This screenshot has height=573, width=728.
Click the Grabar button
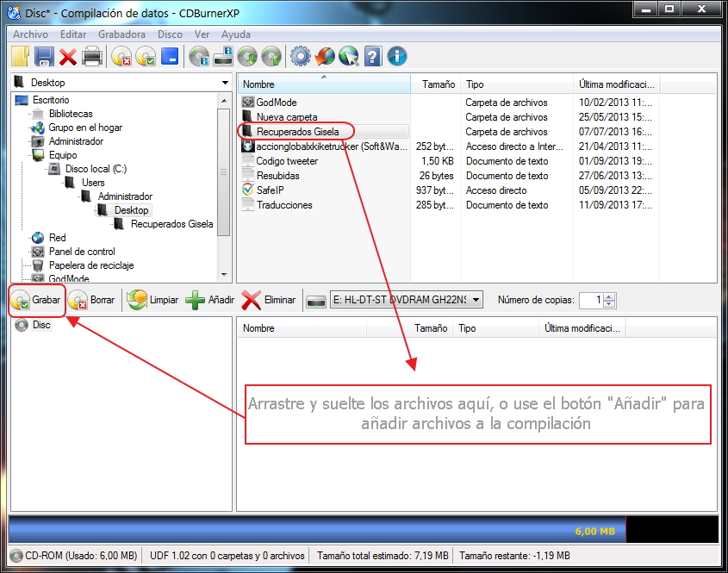[36, 299]
